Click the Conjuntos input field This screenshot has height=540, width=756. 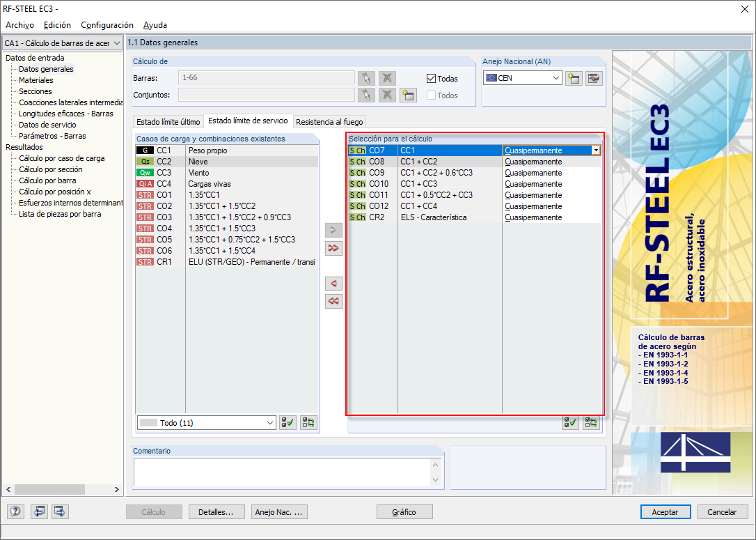coord(267,95)
